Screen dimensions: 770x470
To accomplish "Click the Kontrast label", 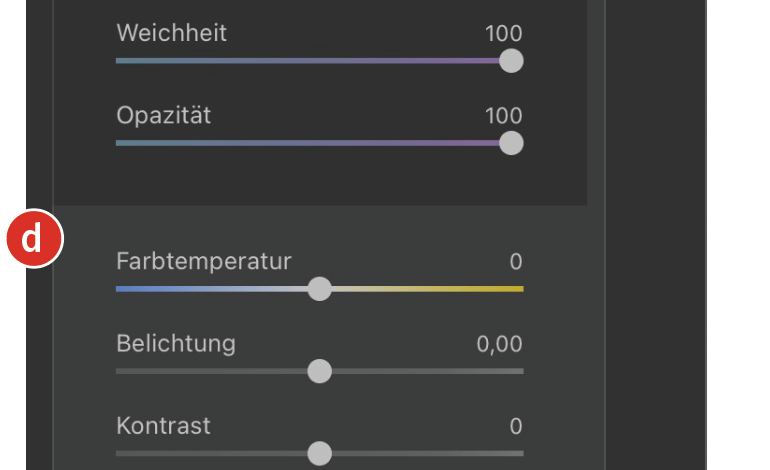I will (163, 426).
